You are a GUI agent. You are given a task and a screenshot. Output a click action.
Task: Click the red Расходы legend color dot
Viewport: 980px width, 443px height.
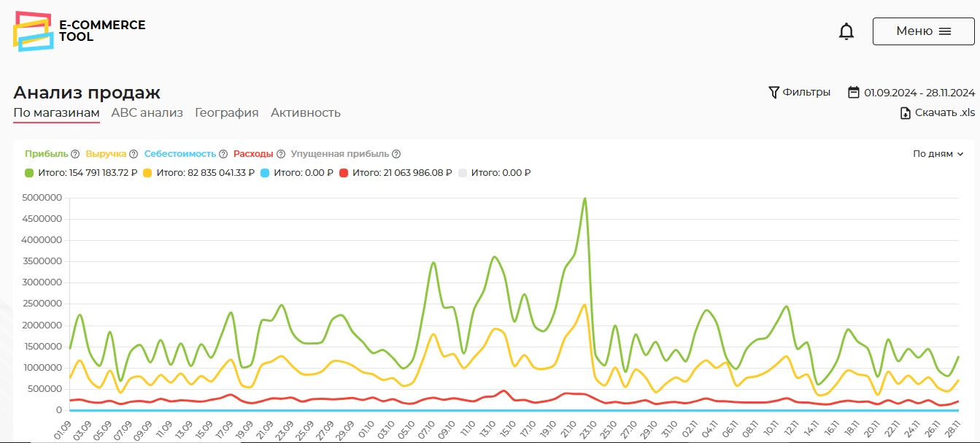pos(343,173)
